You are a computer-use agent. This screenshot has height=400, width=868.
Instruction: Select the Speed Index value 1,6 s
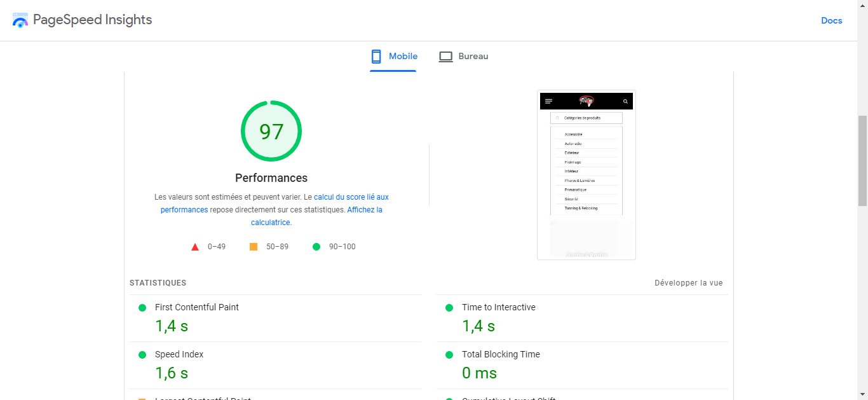point(172,373)
